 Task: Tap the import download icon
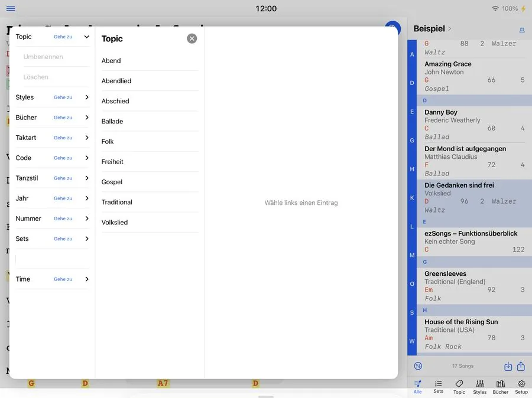coord(508,366)
